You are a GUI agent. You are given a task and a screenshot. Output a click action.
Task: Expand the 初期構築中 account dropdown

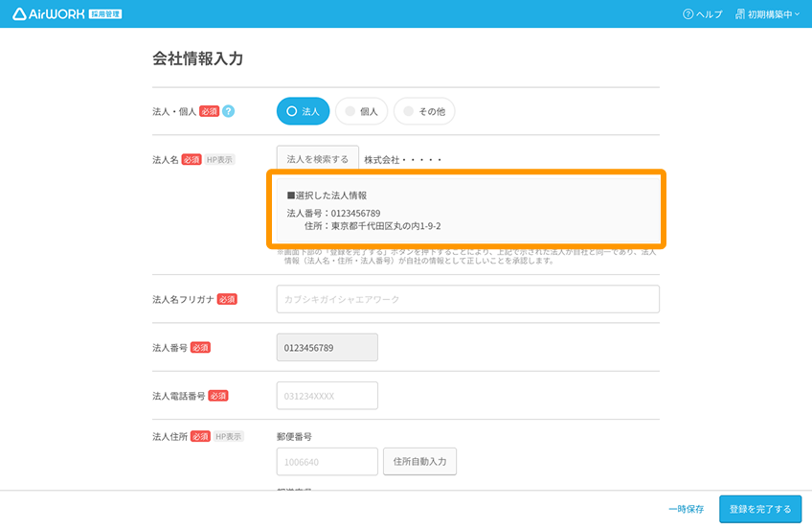pos(767,14)
